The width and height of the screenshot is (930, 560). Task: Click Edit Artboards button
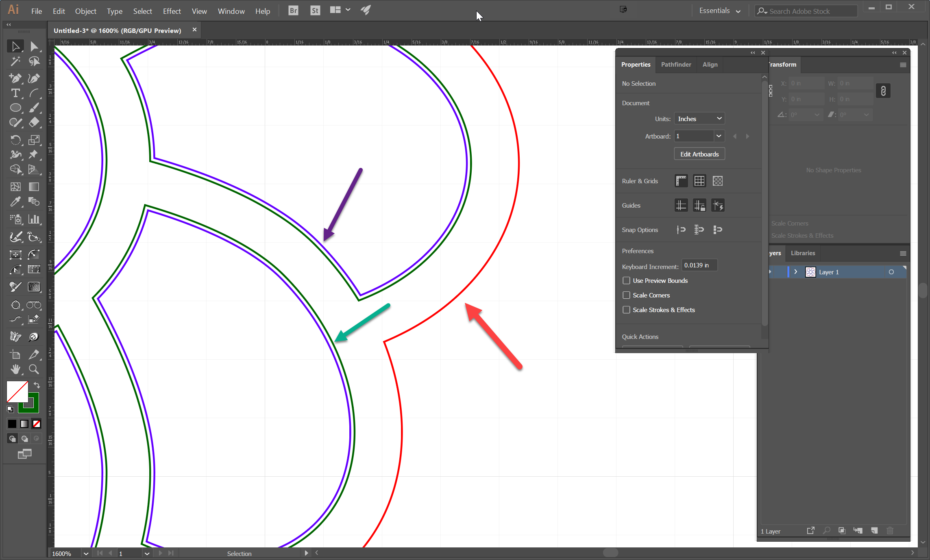[x=699, y=154]
